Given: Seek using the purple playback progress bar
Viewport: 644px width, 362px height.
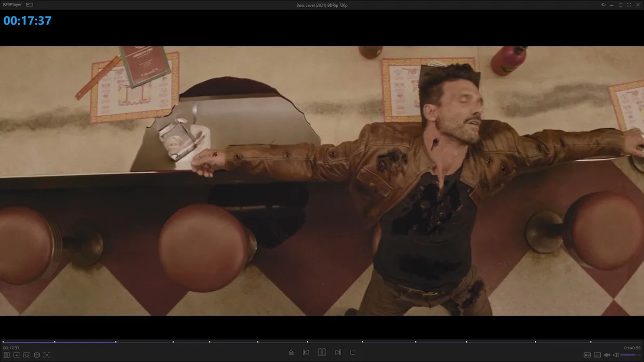Looking at the screenshot, I should (x=59, y=342).
